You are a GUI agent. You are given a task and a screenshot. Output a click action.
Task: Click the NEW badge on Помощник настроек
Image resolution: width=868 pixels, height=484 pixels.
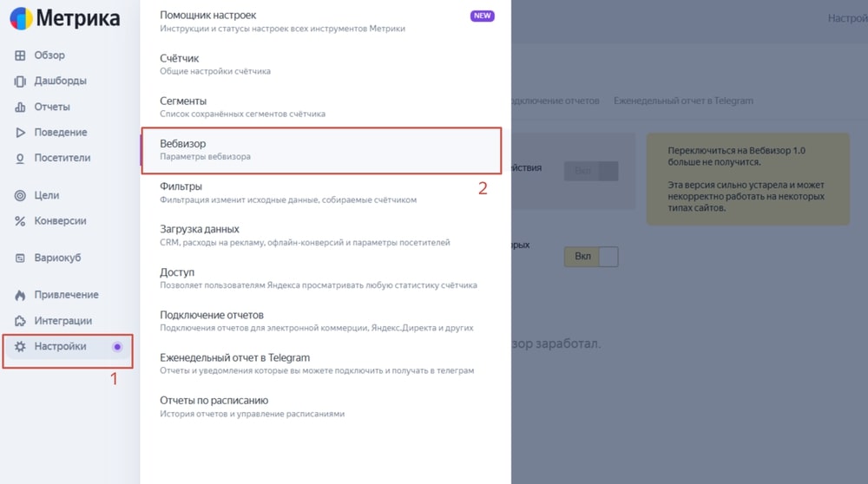click(482, 16)
